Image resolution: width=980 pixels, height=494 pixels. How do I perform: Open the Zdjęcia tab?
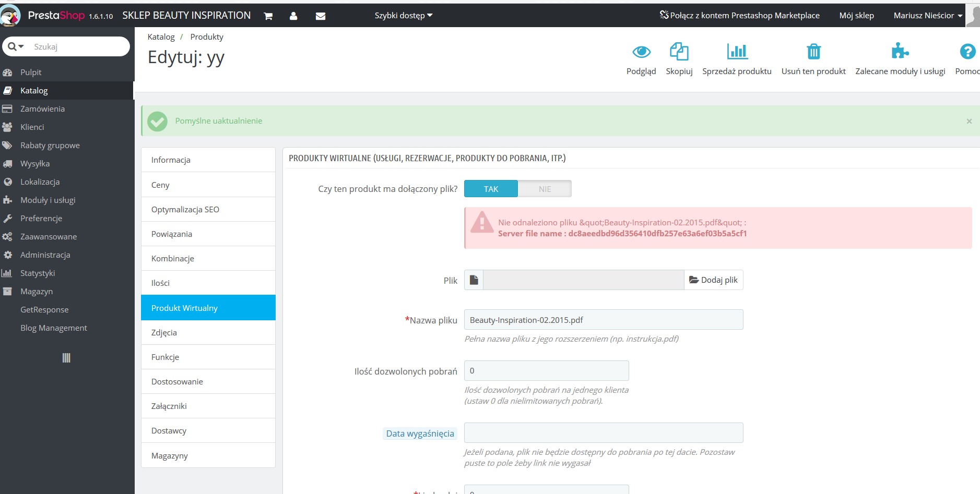208,333
